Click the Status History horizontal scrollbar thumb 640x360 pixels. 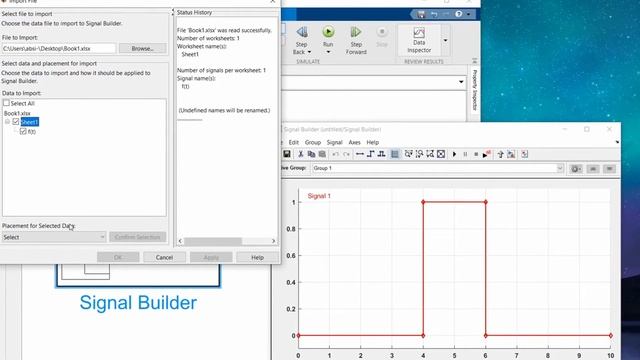(213, 241)
